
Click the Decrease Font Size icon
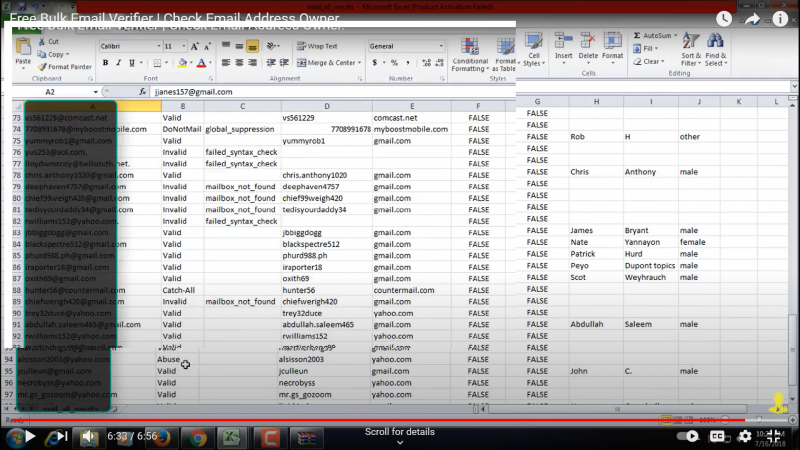(x=207, y=46)
